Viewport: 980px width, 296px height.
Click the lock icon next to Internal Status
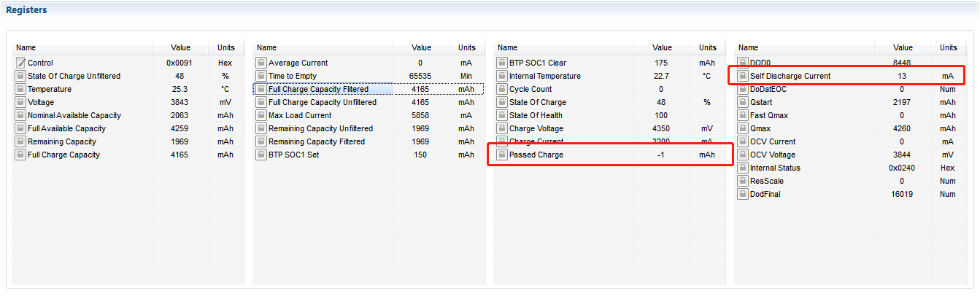743,168
